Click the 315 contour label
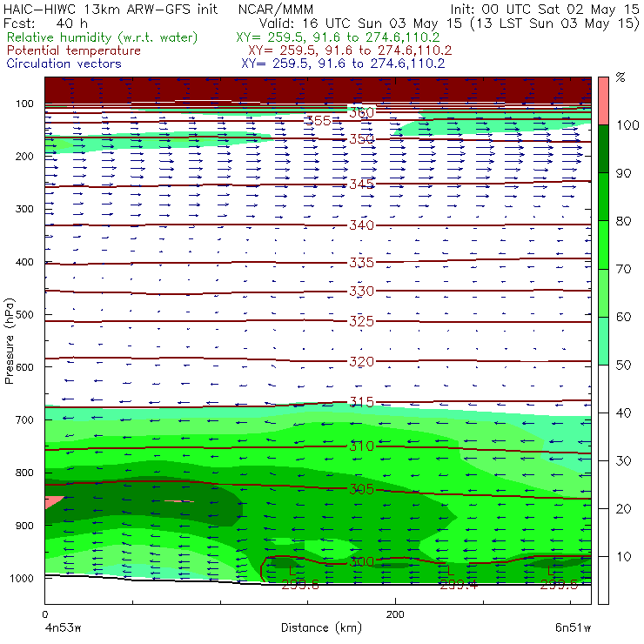Viewport: 644px width, 644px height. tap(361, 402)
